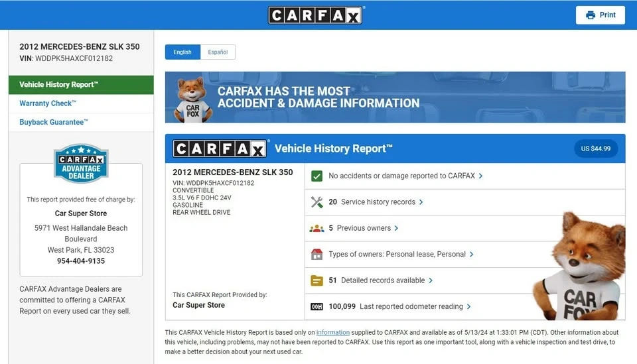Open Warranty Check sidebar item

tap(81, 103)
